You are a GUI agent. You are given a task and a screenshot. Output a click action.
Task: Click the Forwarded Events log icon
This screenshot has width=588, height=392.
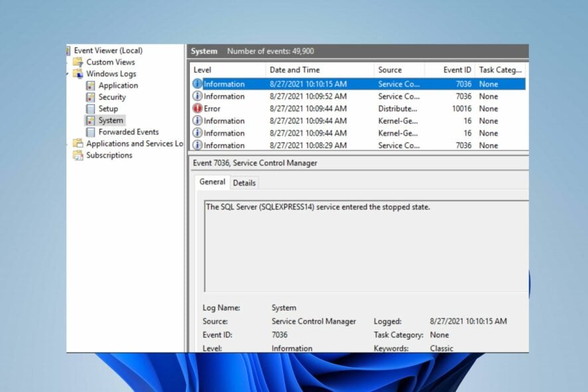point(90,132)
